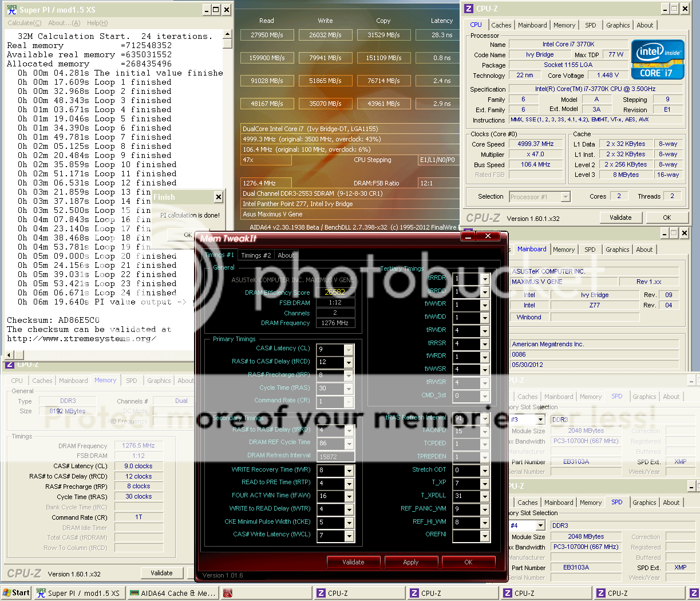Viewport: 700px width, 601px height.
Task: Click the Super PI scrollbar up arrow
Action: [227, 34]
